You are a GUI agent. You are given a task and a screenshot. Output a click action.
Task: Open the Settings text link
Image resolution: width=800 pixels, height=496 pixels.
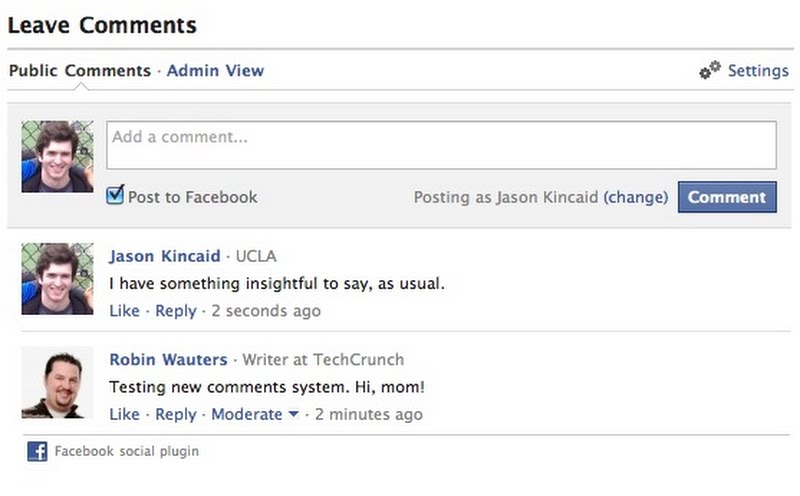758,71
